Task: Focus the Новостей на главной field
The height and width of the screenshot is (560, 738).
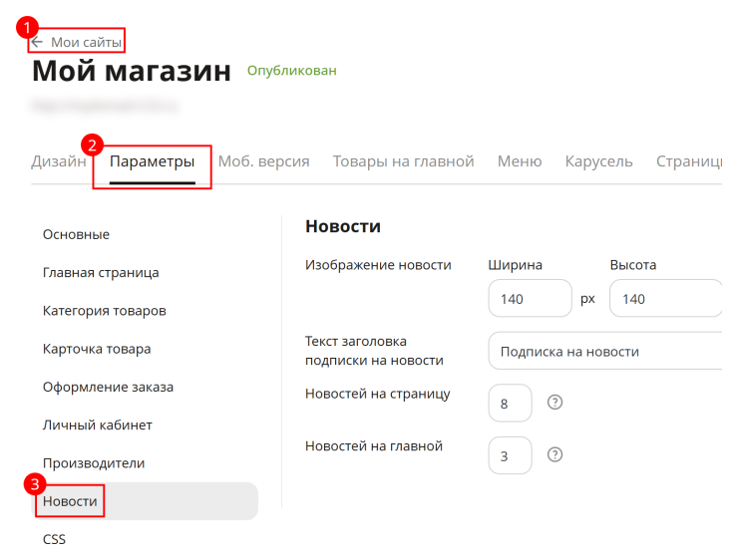Action: click(511, 455)
